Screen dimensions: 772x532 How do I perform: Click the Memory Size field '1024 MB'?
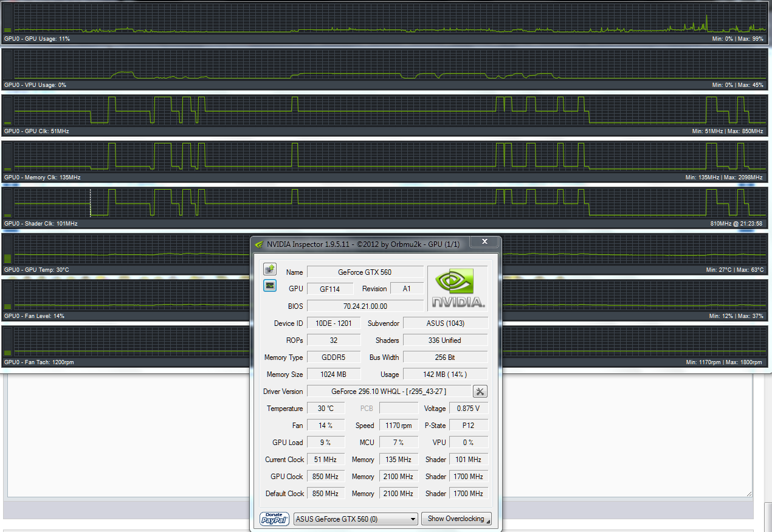pos(334,375)
